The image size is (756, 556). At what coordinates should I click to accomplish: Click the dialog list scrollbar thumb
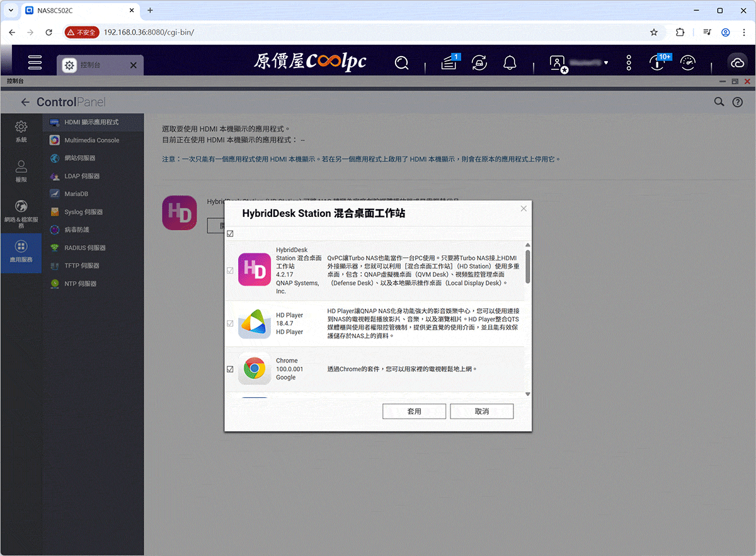pyautogui.click(x=528, y=267)
